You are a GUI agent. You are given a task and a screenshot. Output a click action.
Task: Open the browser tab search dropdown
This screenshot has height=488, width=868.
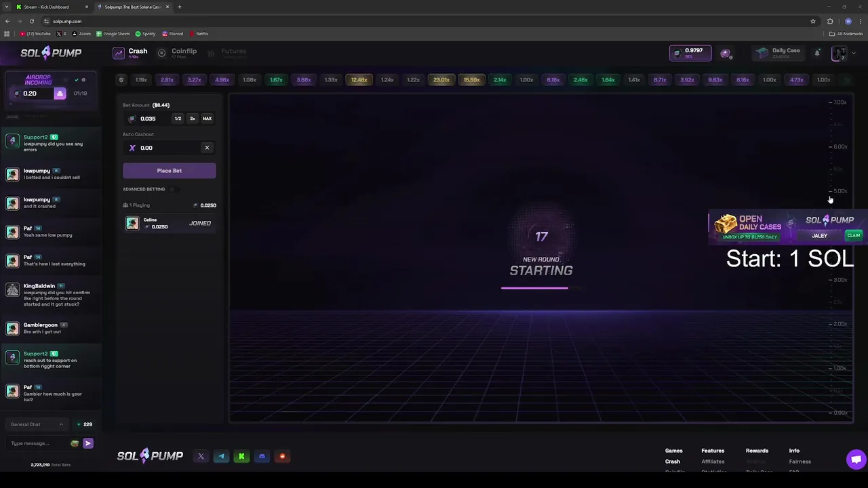pyautogui.click(x=7, y=7)
